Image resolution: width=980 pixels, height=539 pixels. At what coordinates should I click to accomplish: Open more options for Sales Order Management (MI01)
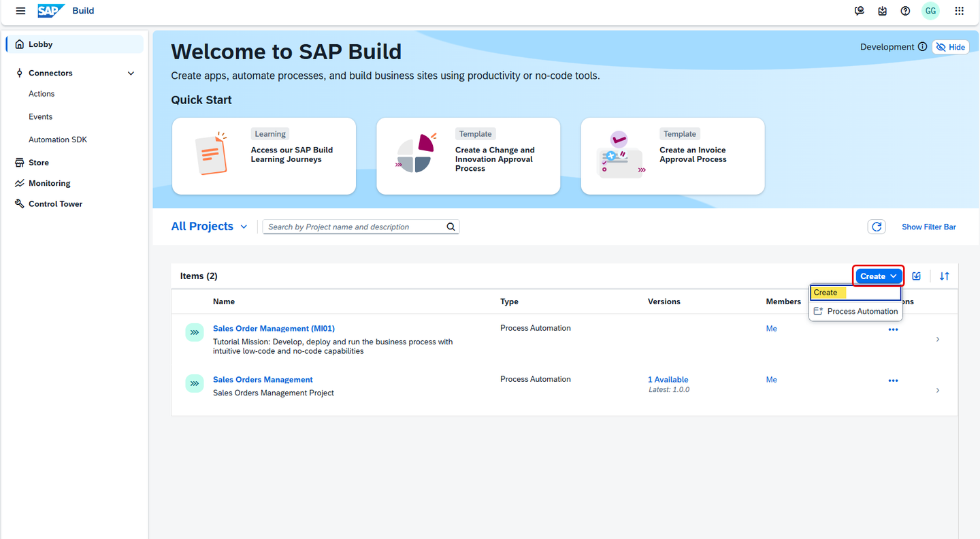click(x=893, y=329)
